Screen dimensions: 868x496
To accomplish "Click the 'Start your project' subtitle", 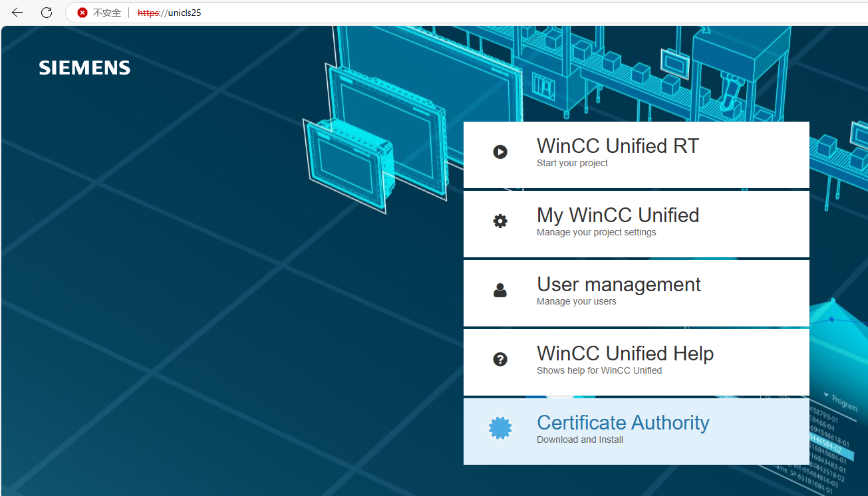I will tap(572, 164).
